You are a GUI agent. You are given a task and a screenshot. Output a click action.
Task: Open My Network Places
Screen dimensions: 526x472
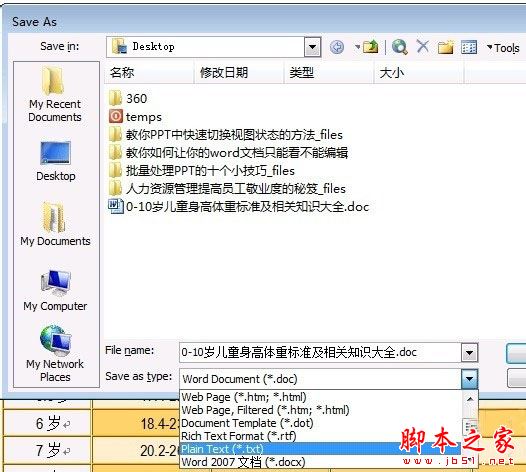tap(55, 354)
